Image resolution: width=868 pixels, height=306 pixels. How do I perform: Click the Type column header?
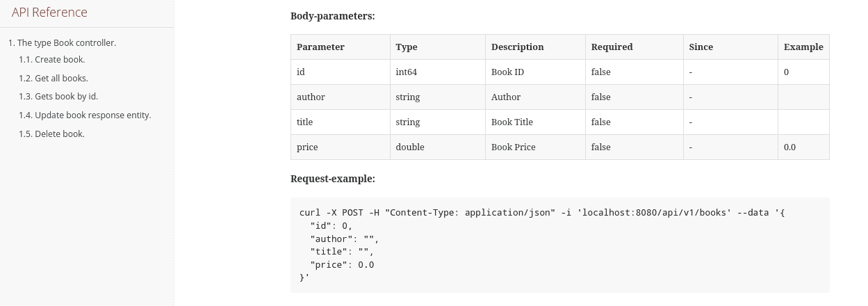pos(407,47)
